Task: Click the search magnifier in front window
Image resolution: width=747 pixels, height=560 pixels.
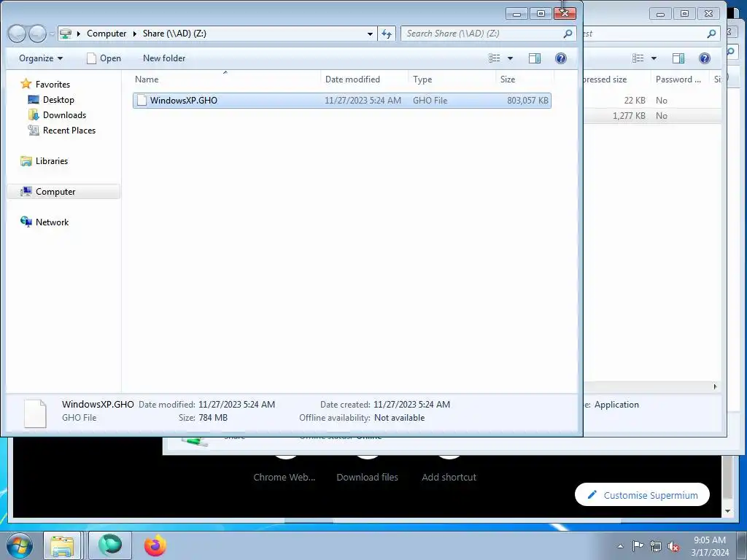Action: tap(568, 34)
